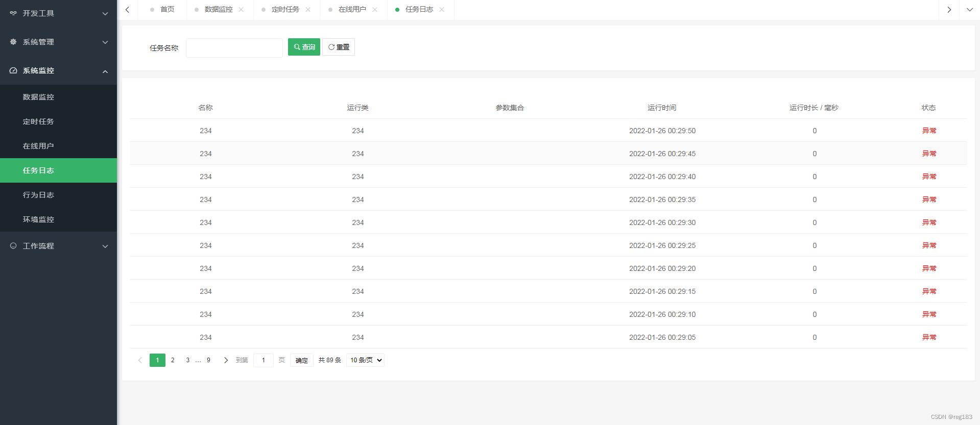Click 异常 status in the 00:29:40 row
The height and width of the screenshot is (425, 980).
pyautogui.click(x=929, y=177)
